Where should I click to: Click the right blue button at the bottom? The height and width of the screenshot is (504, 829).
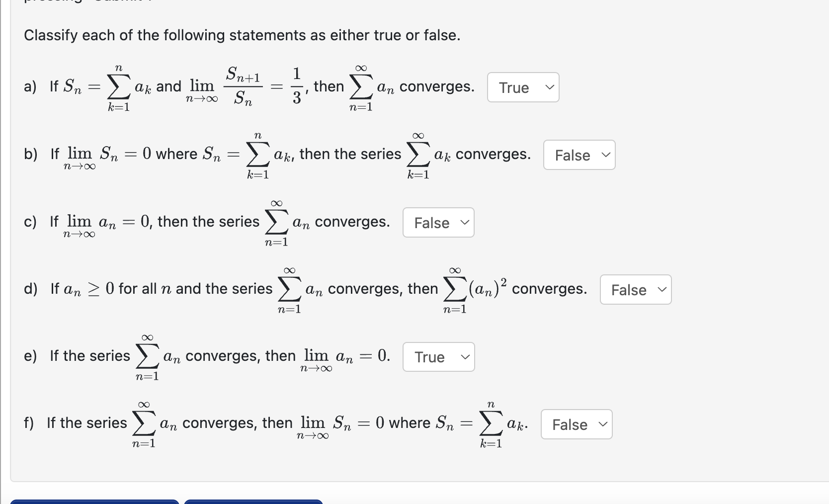click(253, 502)
